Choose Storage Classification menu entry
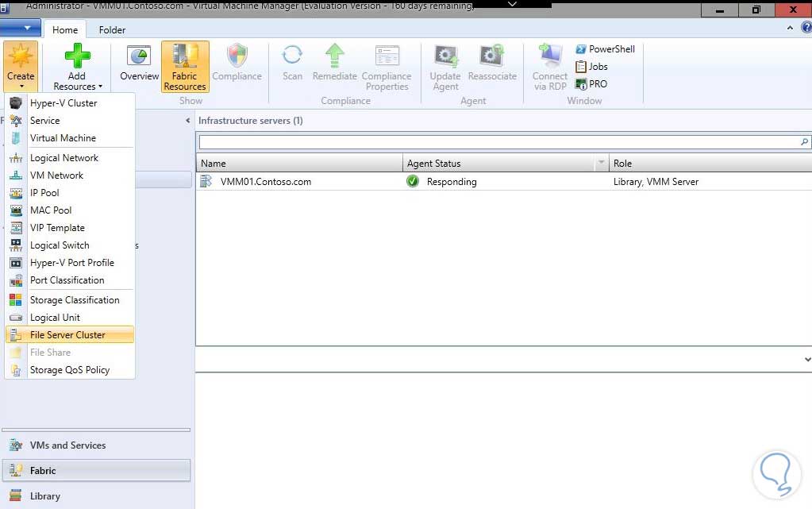 tap(70, 300)
